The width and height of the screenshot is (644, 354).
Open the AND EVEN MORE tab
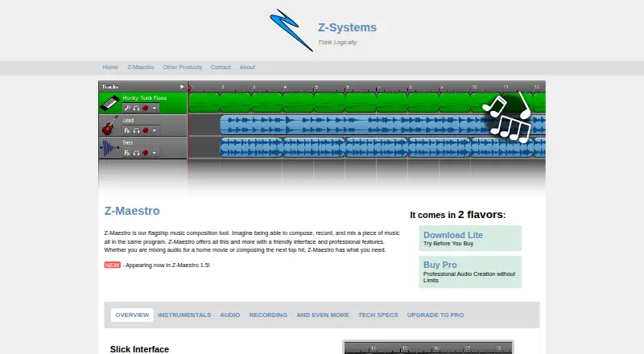[323, 315]
